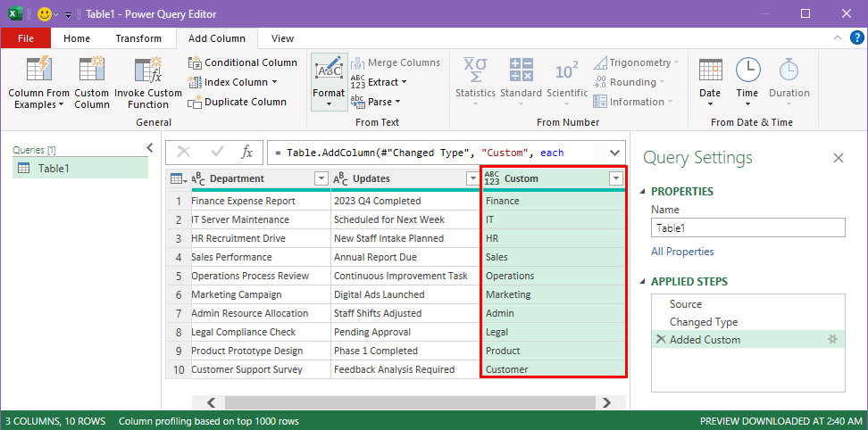Open the Time column menu
This screenshot has height=430, width=868.
point(747,83)
